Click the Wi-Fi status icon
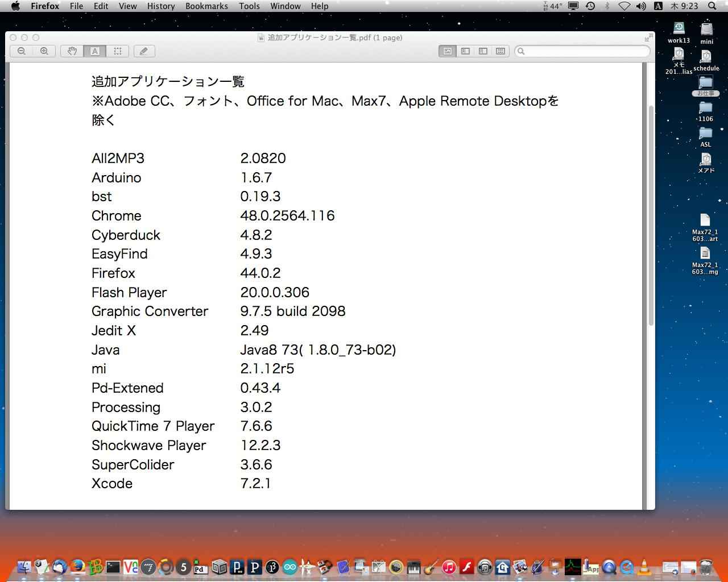 [624, 6]
